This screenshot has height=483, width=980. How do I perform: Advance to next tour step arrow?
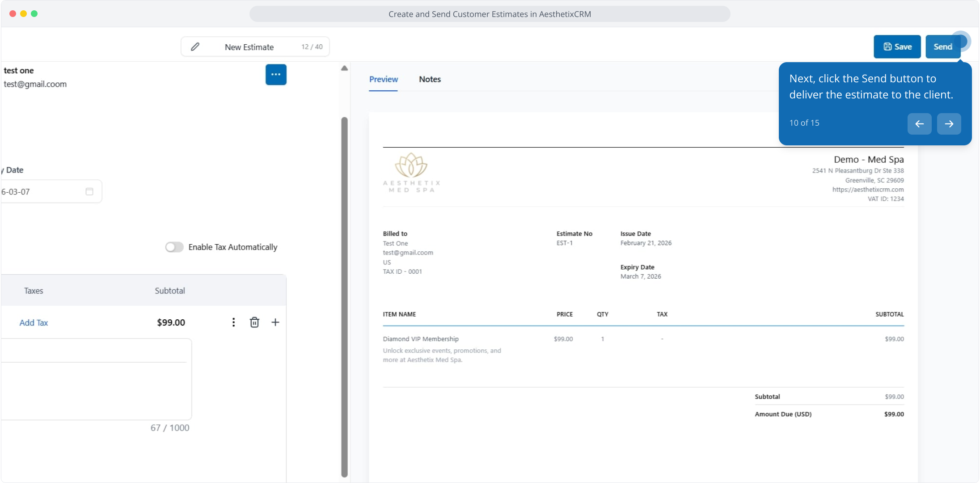[x=949, y=124]
